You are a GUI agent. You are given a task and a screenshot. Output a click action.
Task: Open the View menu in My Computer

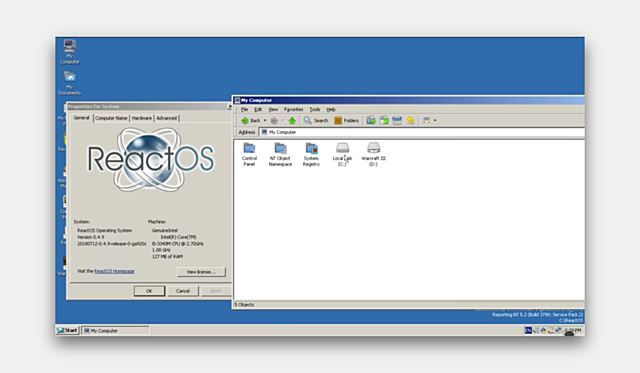coord(273,109)
